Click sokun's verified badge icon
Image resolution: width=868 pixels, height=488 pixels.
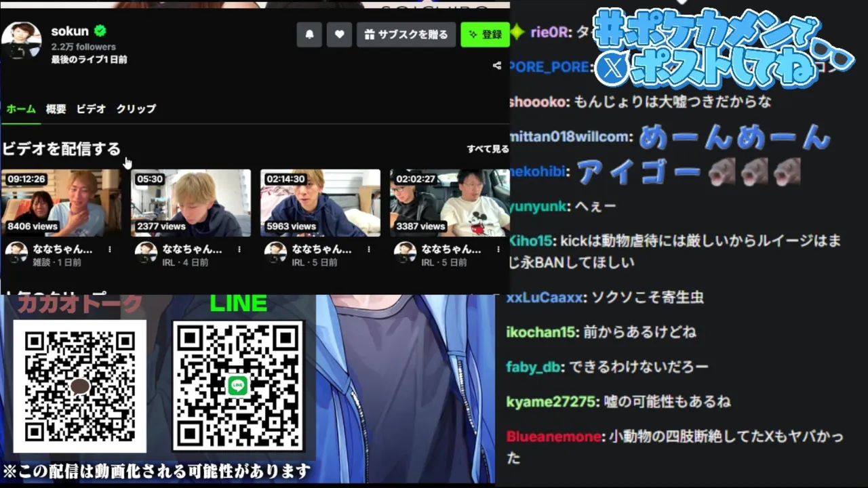(x=100, y=30)
